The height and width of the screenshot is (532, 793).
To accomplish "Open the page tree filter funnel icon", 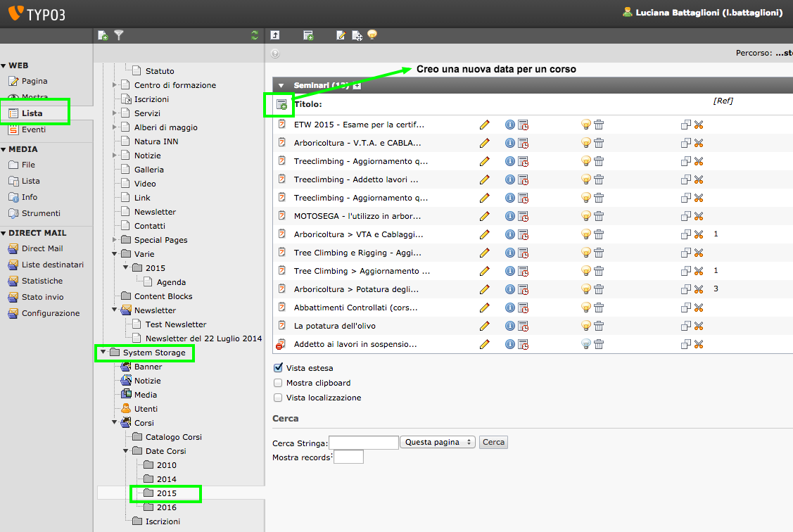I will [119, 35].
